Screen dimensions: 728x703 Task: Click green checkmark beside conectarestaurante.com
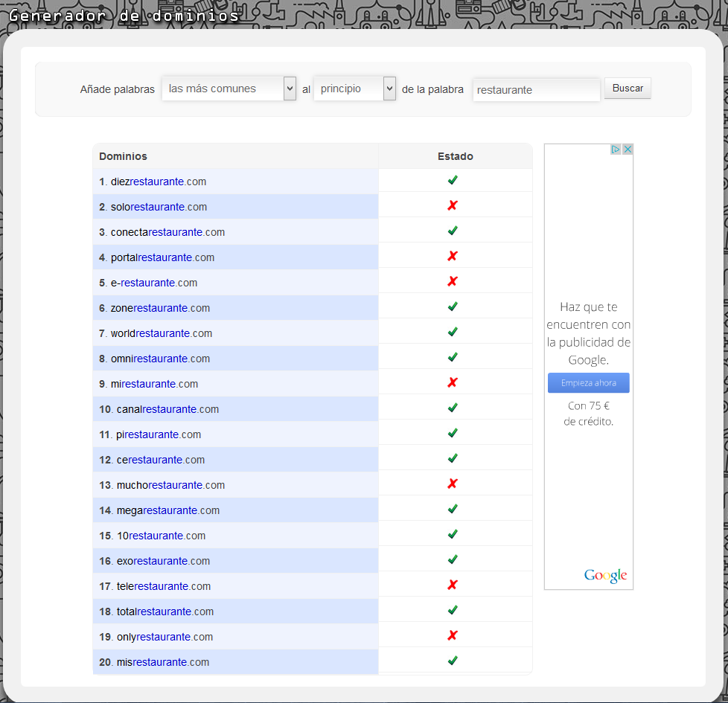point(453,231)
